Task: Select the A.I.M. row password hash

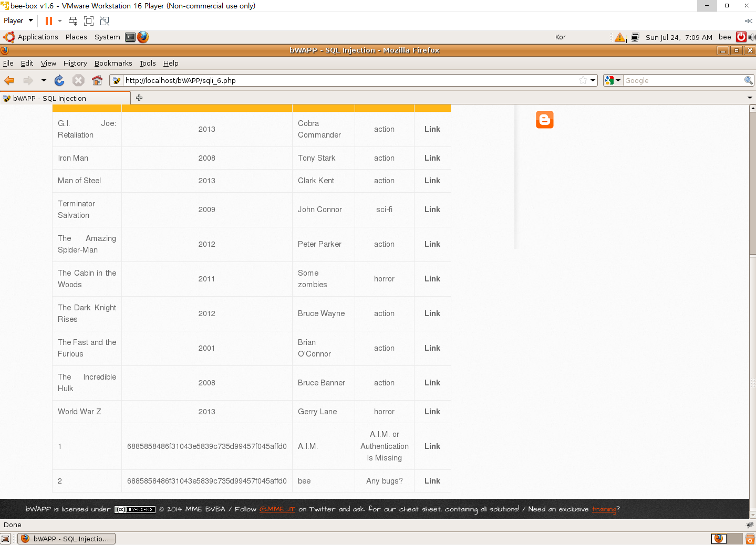Action: (x=207, y=446)
